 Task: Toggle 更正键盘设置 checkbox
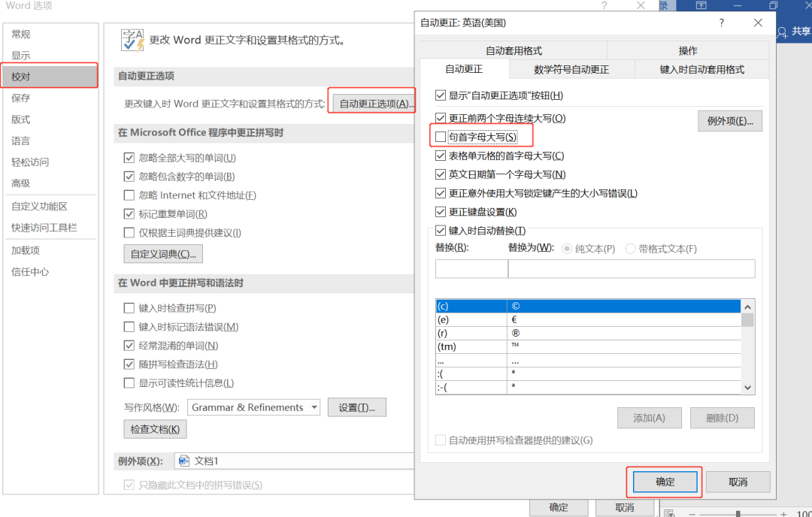click(441, 212)
